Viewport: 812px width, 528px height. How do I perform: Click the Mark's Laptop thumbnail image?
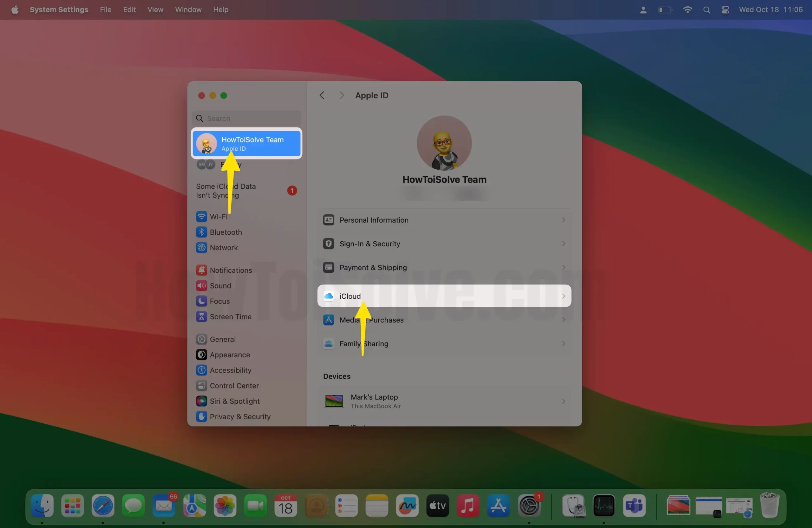334,401
